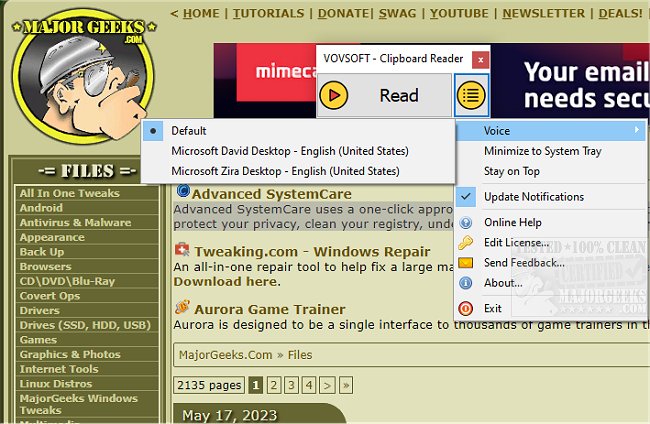This screenshot has width=650, height=424.
Task: Click MajorGeeks.Com in the breadcrumb
Action: (x=226, y=355)
